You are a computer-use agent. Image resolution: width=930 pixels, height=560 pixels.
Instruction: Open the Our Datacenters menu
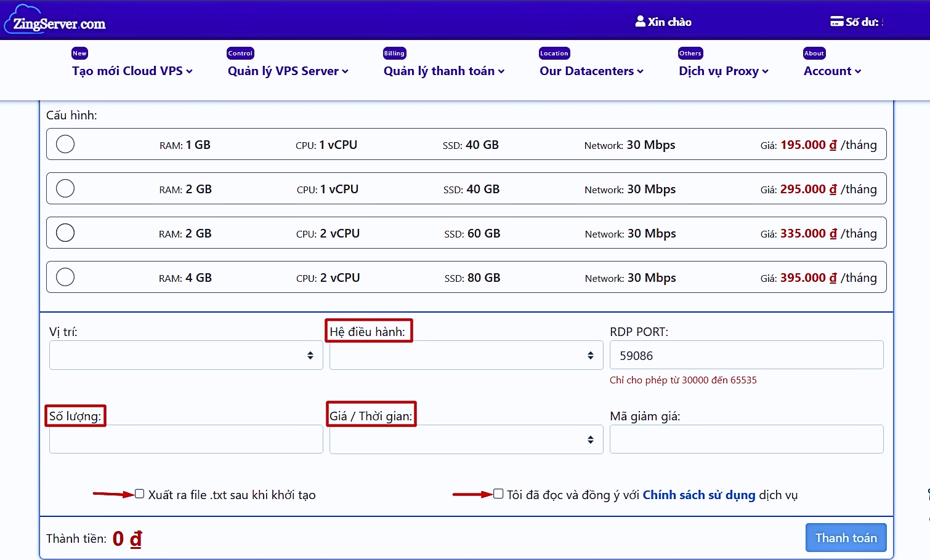pyautogui.click(x=592, y=71)
